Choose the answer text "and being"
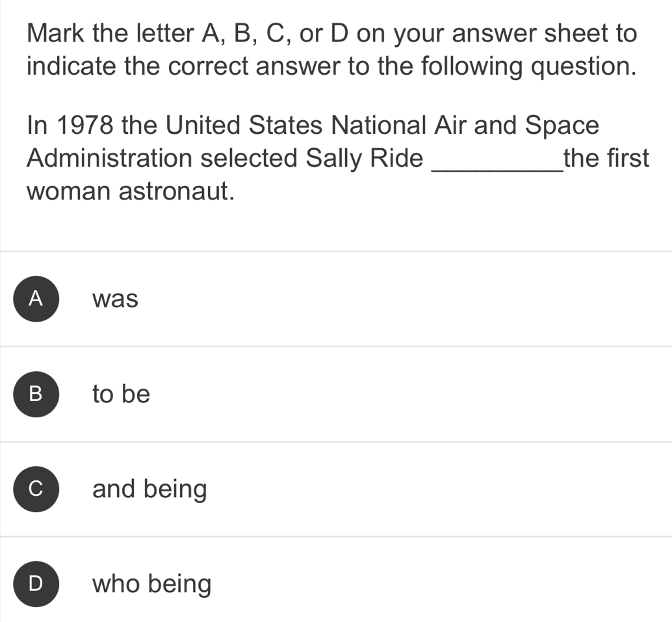The width and height of the screenshot is (672, 622). click(149, 489)
